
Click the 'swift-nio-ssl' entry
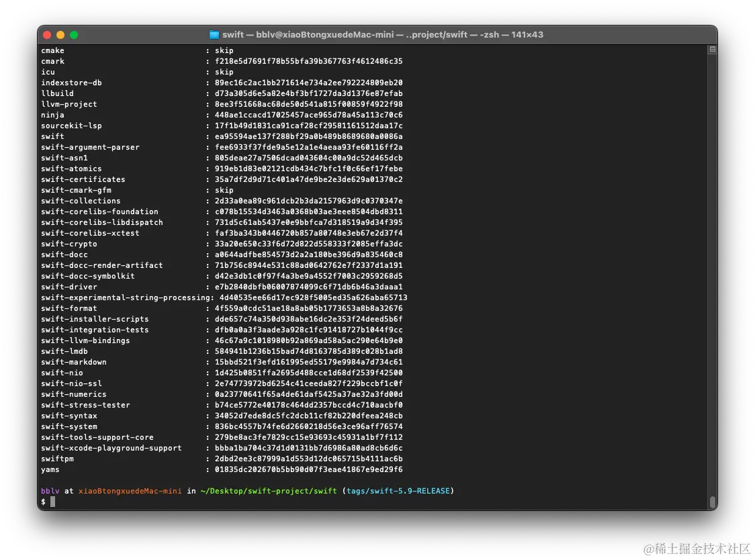pos(71,384)
